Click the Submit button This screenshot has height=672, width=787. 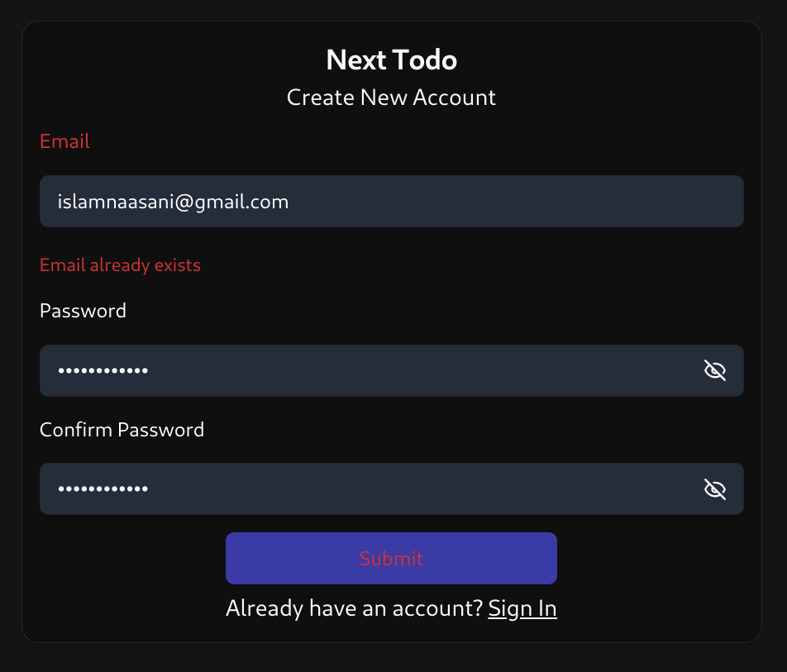[391, 558]
